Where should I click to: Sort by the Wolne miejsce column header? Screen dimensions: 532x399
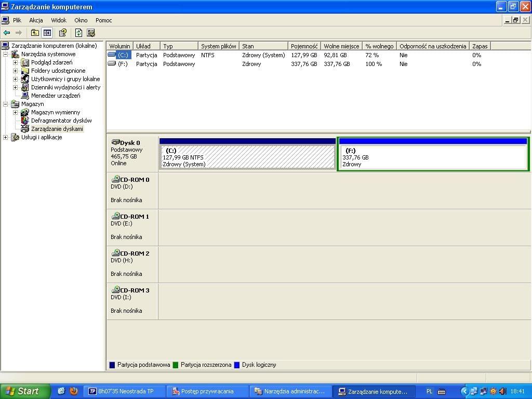coord(341,46)
